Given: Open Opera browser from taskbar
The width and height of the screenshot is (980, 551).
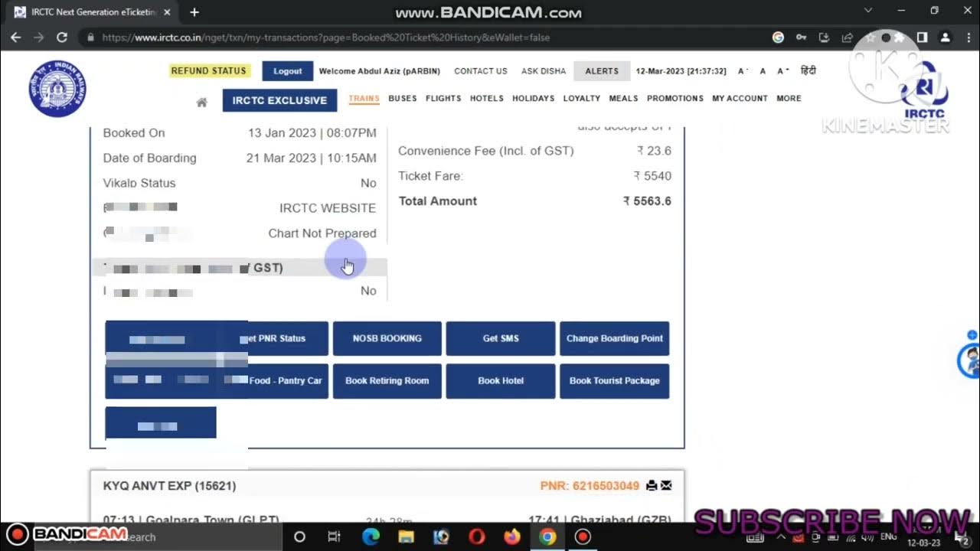Looking at the screenshot, I should pos(476,536).
